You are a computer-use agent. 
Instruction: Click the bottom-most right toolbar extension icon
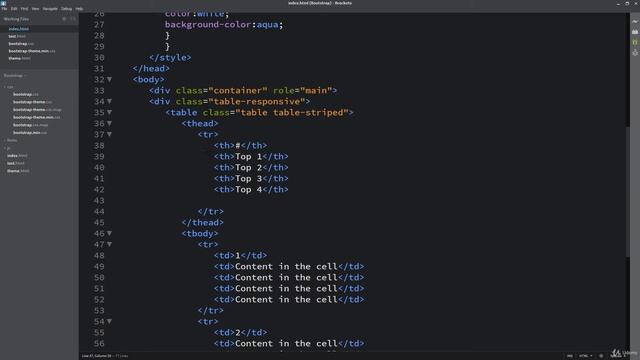(x=635, y=53)
